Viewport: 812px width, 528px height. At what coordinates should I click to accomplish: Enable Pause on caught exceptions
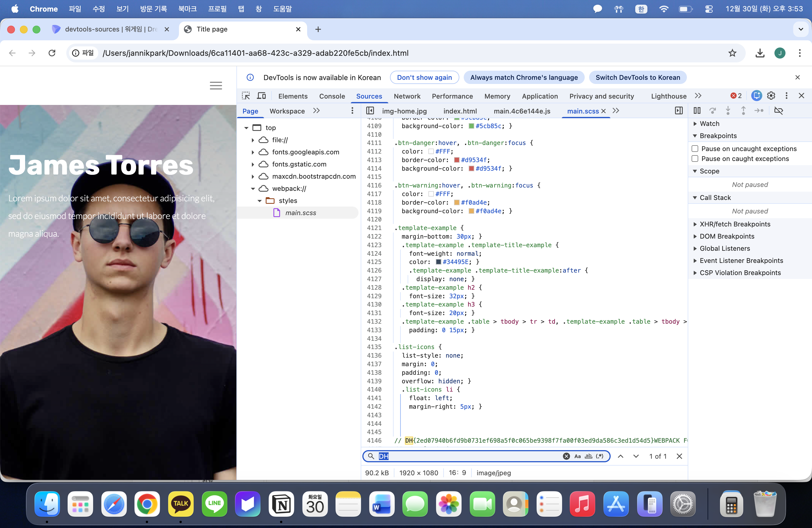695,159
